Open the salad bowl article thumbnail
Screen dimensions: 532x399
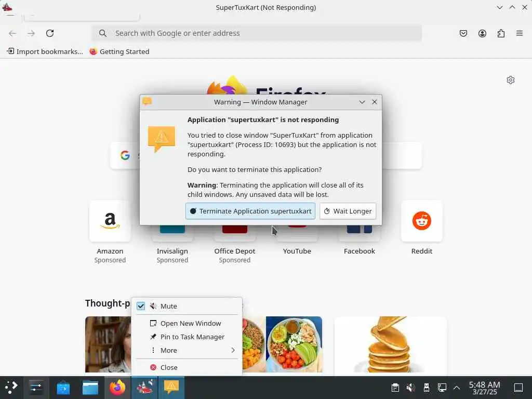point(294,344)
